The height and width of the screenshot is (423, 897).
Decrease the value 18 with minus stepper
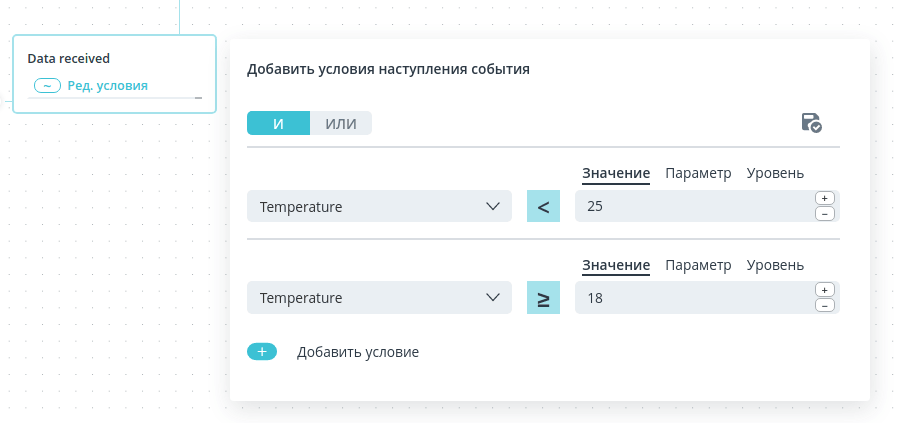824,306
